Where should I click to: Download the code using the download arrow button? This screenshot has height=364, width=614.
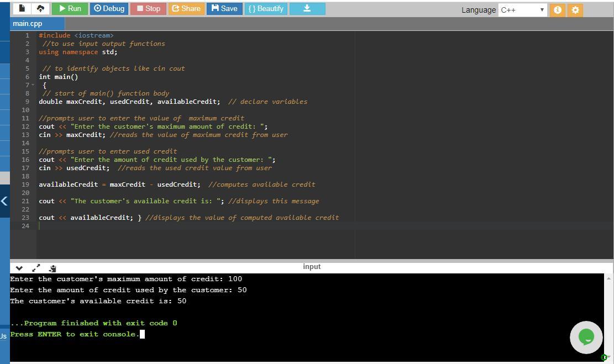pyautogui.click(x=307, y=8)
